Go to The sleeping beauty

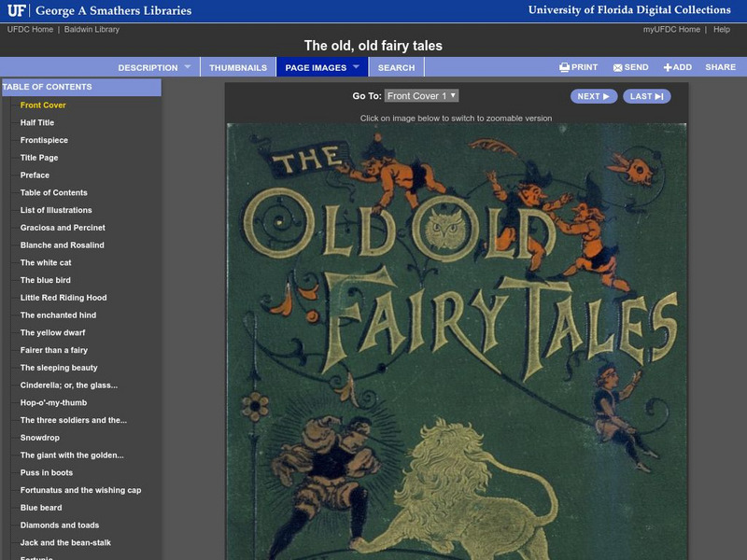[x=59, y=368]
